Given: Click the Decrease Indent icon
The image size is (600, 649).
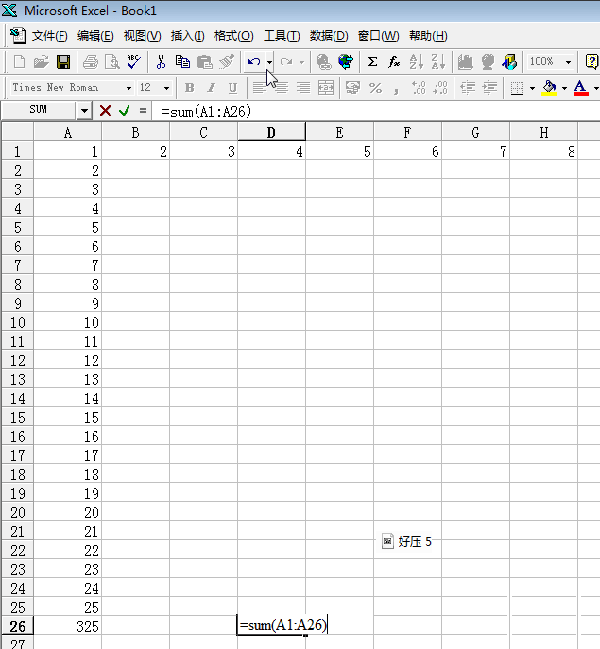Looking at the screenshot, I should (x=468, y=88).
